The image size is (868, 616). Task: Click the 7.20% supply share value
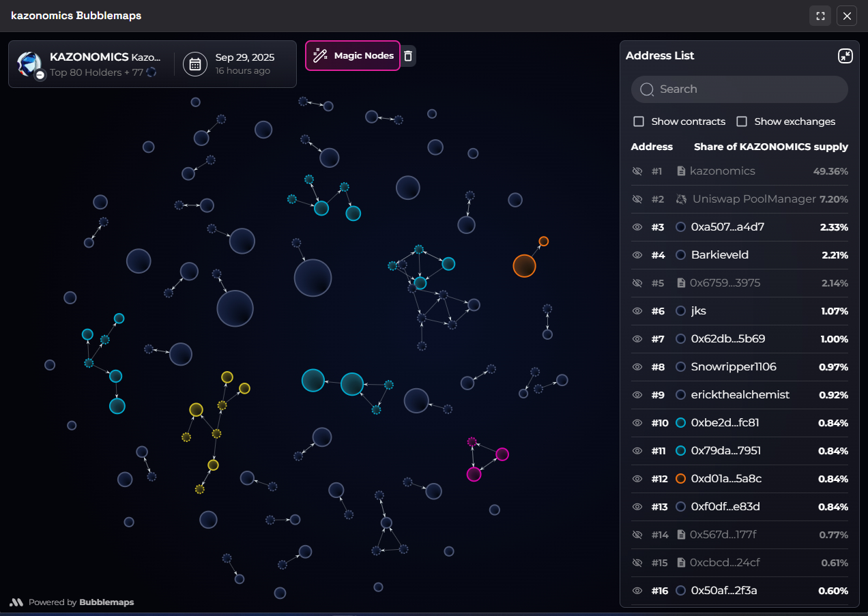(x=834, y=199)
